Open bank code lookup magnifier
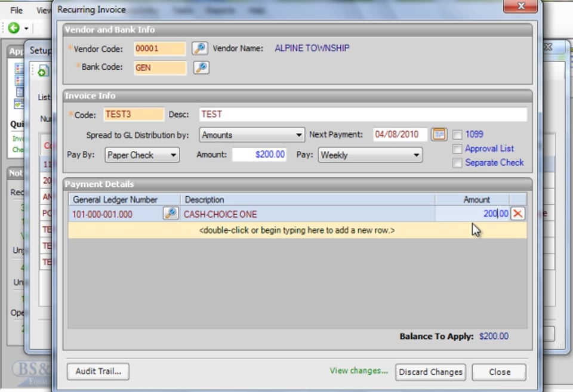The height and width of the screenshot is (392, 573). tap(201, 67)
